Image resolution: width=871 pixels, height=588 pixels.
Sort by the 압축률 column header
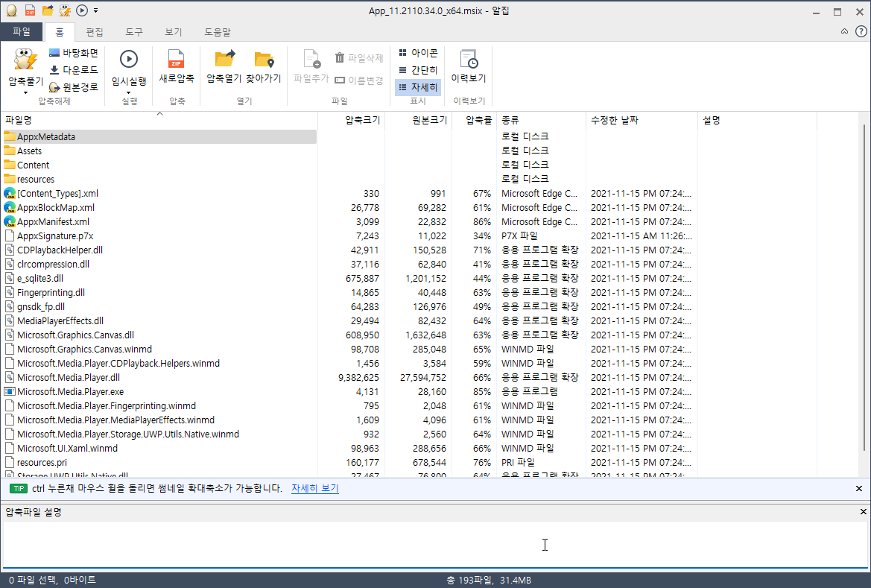[475, 120]
